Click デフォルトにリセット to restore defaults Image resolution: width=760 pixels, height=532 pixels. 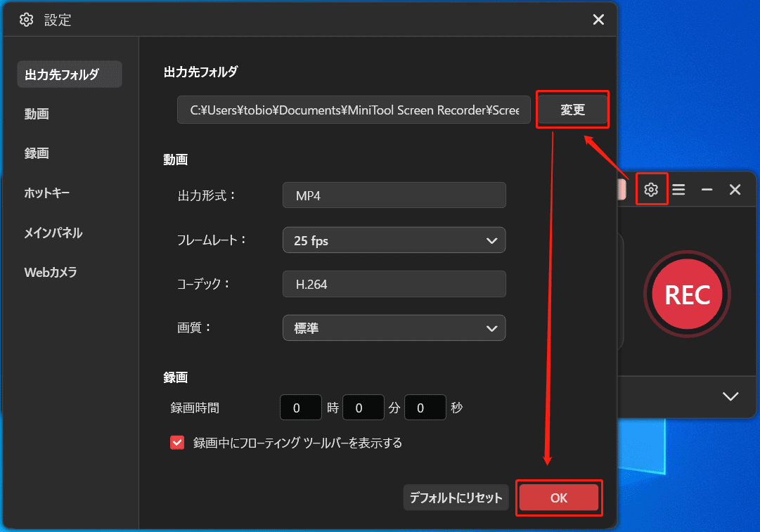[456, 498]
